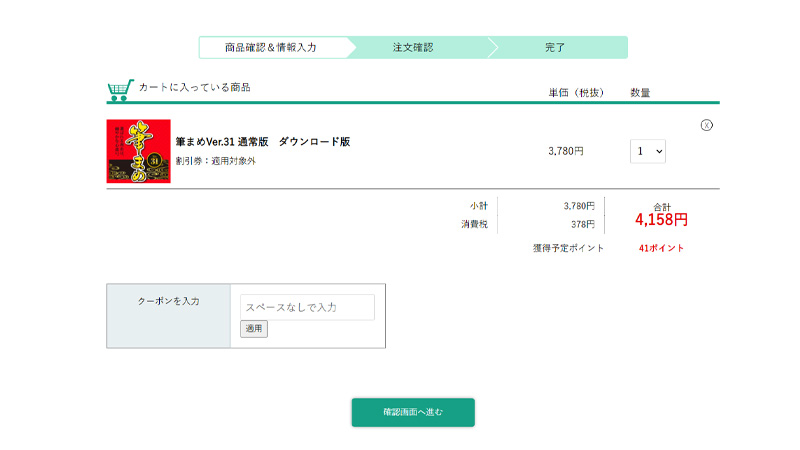Click the 41ポイント value
The height and width of the screenshot is (450, 800).
tap(661, 248)
